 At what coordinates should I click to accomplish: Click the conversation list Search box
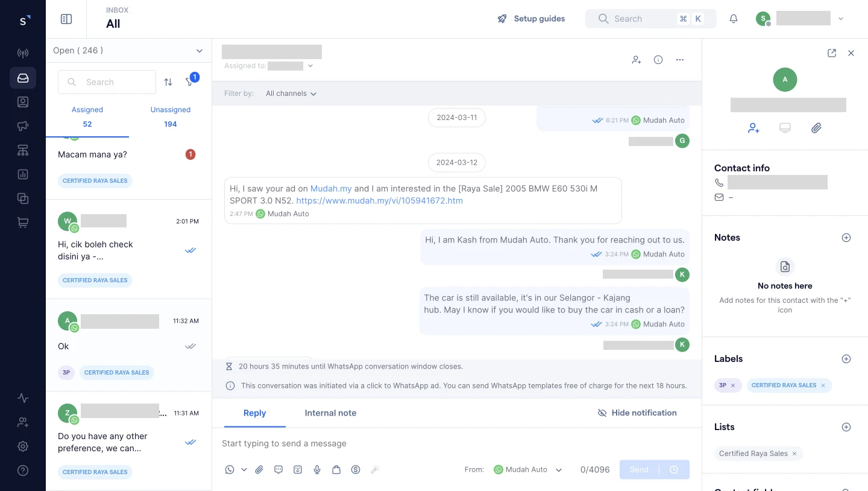coord(107,82)
